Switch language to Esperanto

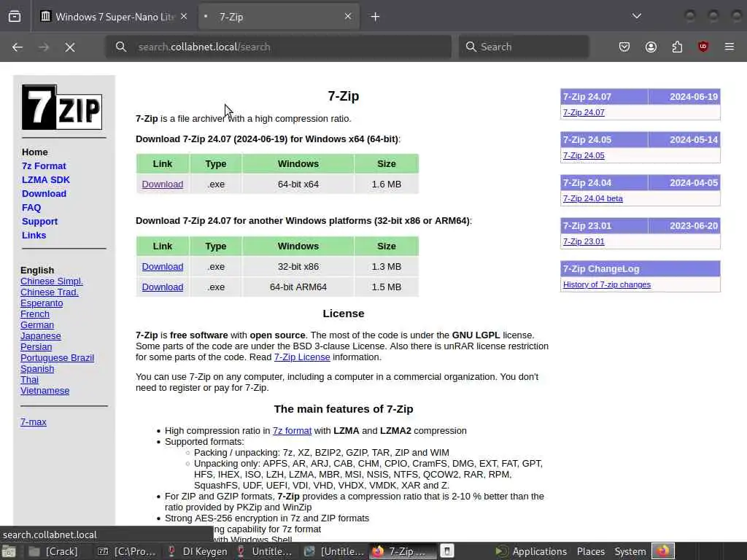[x=42, y=303]
